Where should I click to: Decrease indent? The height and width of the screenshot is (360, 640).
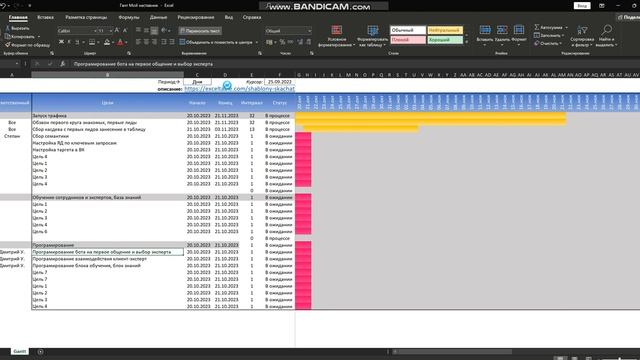click(x=164, y=42)
